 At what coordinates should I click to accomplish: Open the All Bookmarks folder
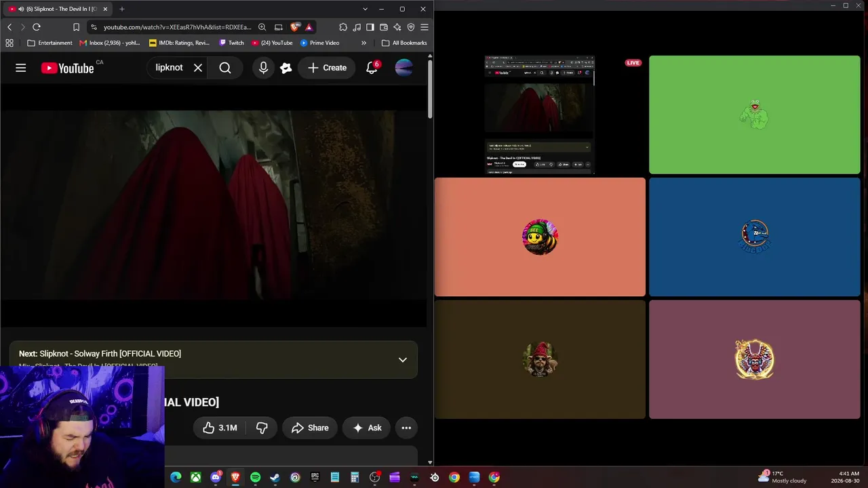coord(404,43)
